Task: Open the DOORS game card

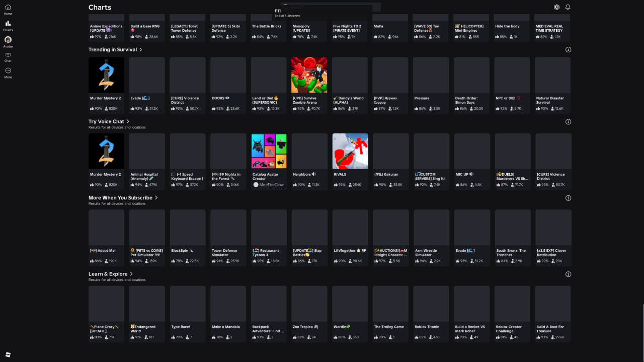Action: (x=228, y=85)
